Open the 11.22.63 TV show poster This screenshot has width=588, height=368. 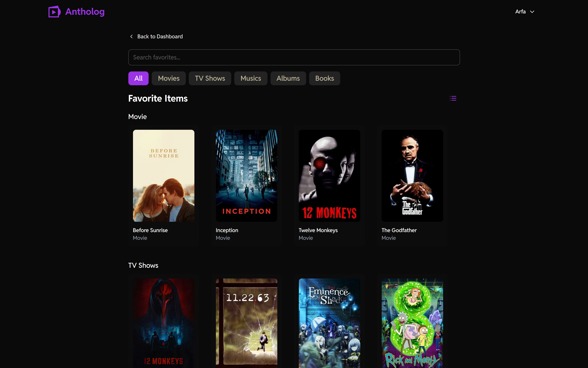(x=246, y=323)
